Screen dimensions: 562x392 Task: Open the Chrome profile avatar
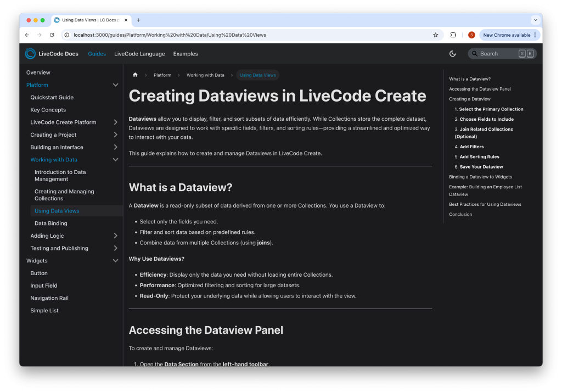pos(471,35)
